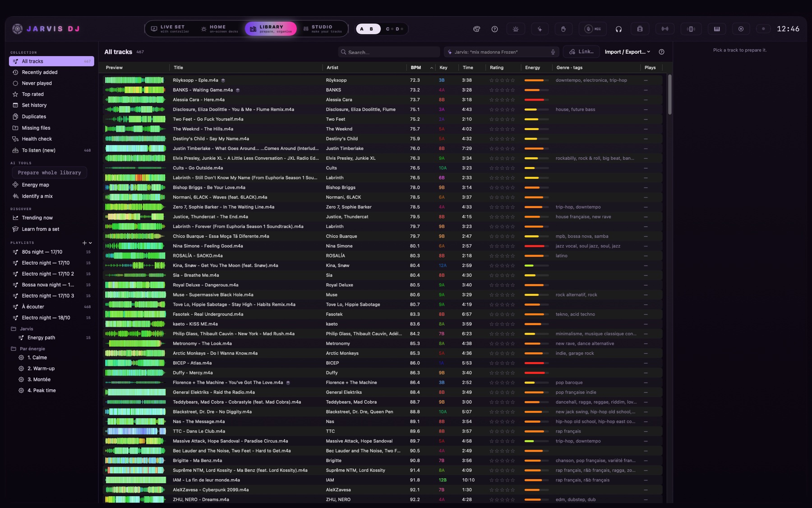Viewport: 812px width, 508px height.
Task: Open Recently added collection
Action: pyautogui.click(x=51, y=72)
